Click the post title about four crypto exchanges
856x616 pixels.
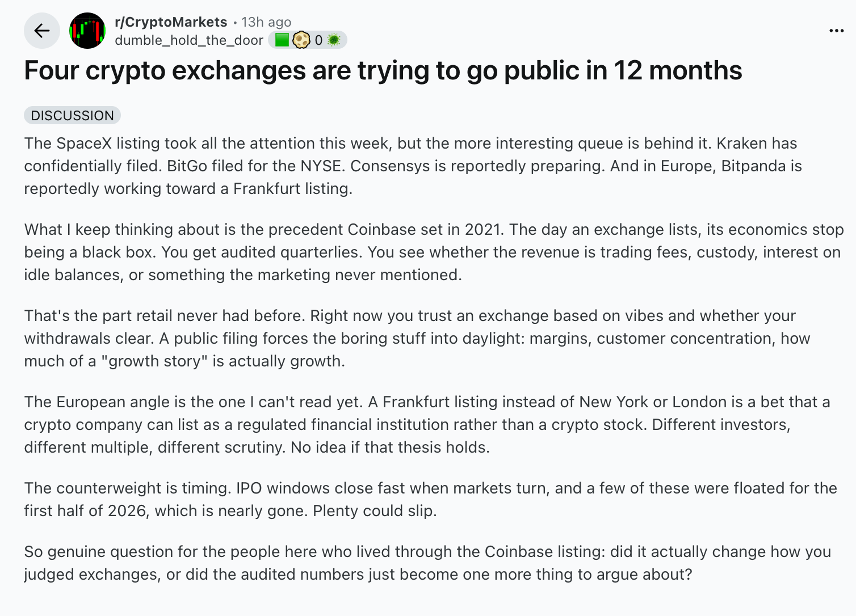pyautogui.click(x=383, y=71)
